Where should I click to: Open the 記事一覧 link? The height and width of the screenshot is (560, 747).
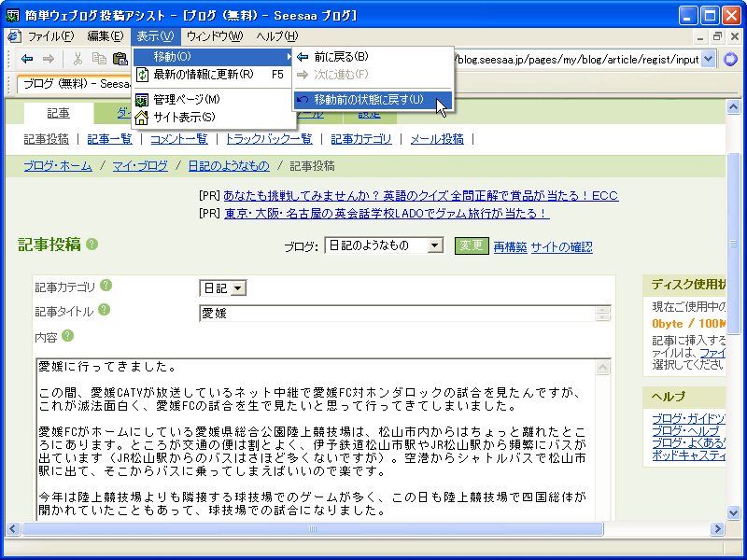[109, 139]
